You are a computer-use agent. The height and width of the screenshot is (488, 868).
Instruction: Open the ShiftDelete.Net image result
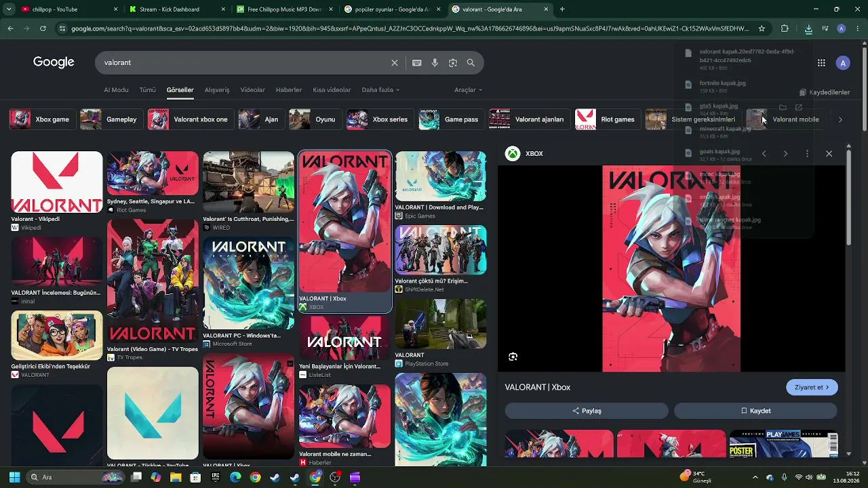coord(441,259)
